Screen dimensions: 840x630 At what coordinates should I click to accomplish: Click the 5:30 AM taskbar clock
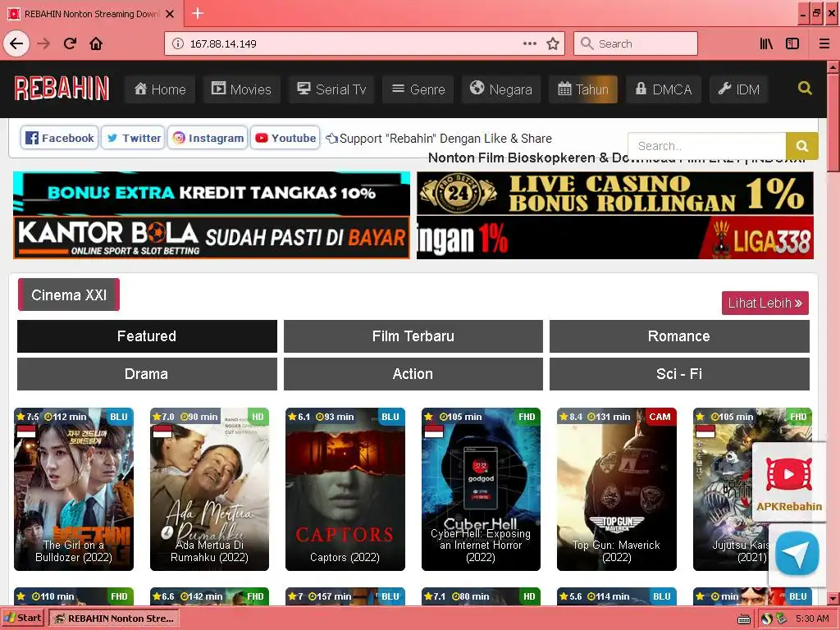[812, 619]
